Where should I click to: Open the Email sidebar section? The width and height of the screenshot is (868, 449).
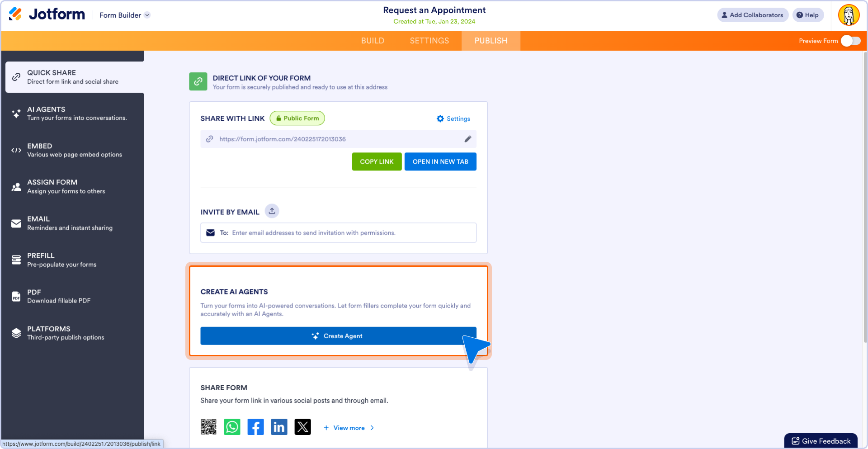tap(72, 223)
